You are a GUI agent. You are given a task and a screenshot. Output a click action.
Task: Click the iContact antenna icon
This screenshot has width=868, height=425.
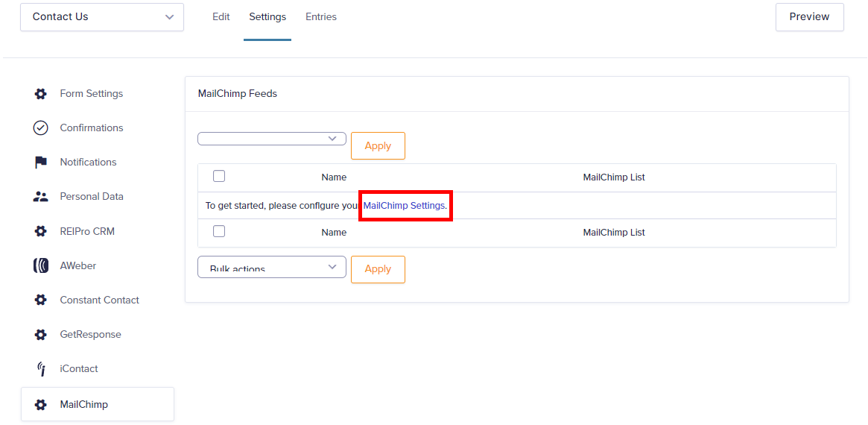[40, 368]
